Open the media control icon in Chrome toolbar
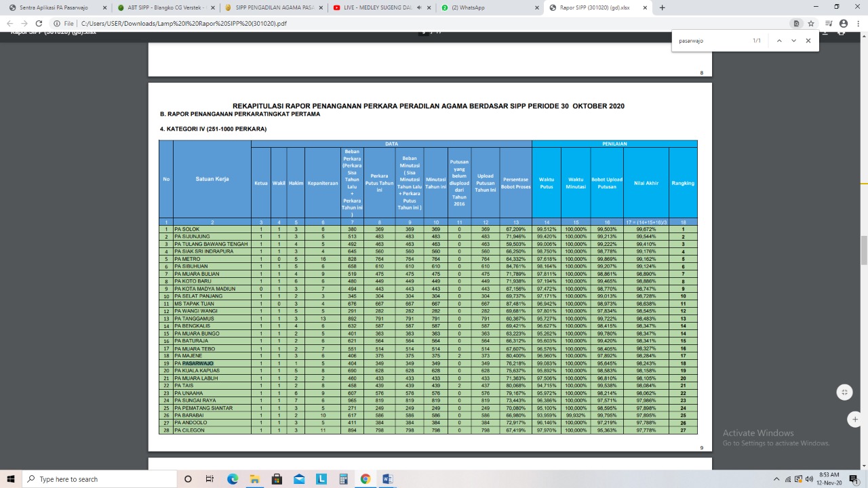 tap(829, 23)
